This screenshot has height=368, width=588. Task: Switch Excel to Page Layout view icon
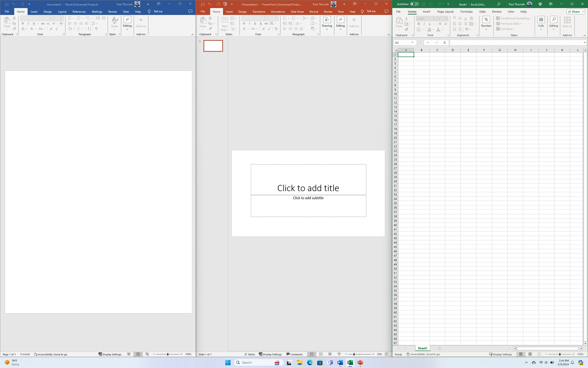pos(530,354)
